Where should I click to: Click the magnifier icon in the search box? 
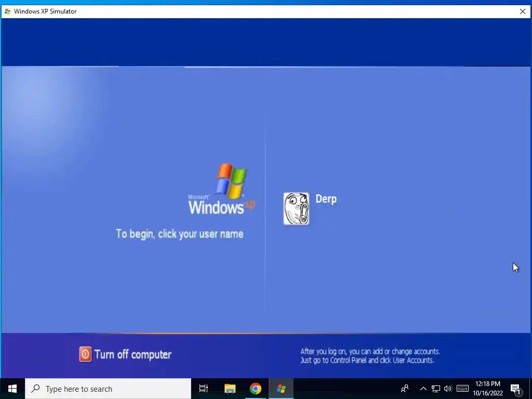(x=35, y=389)
